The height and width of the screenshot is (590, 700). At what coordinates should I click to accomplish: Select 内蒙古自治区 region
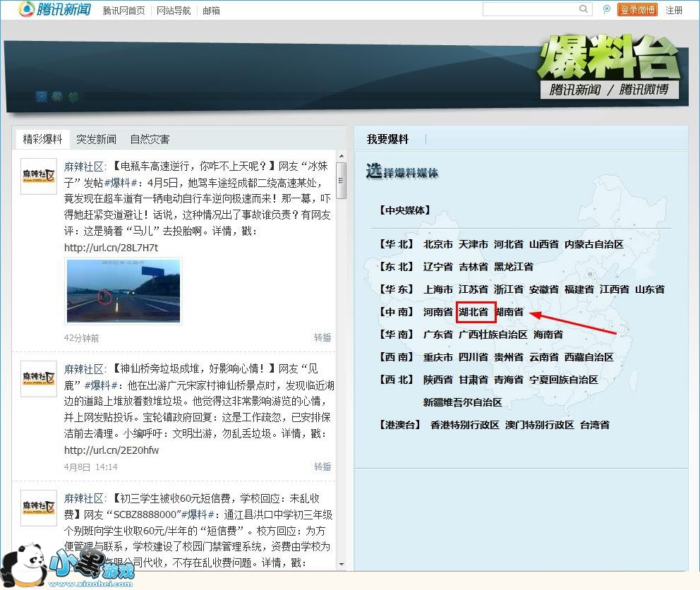[593, 244]
